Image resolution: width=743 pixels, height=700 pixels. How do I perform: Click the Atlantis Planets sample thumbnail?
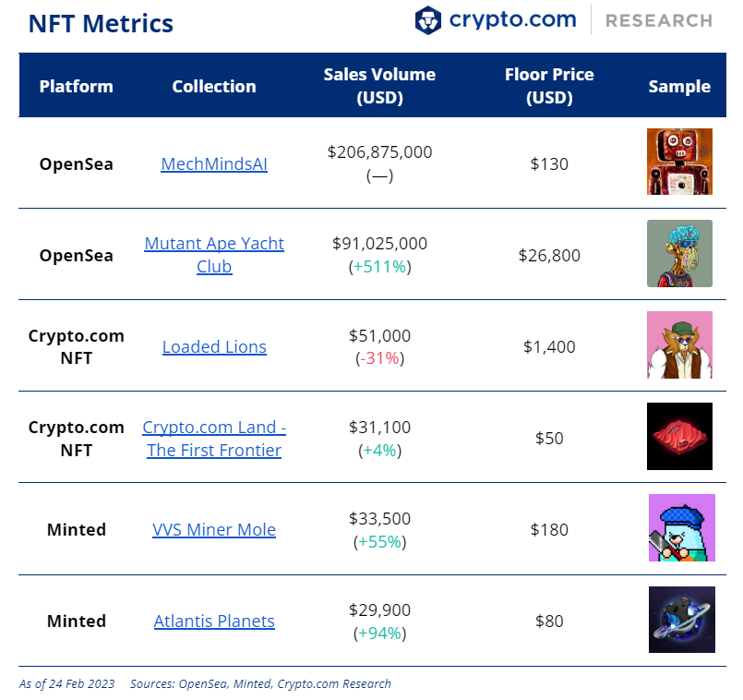[x=681, y=620]
